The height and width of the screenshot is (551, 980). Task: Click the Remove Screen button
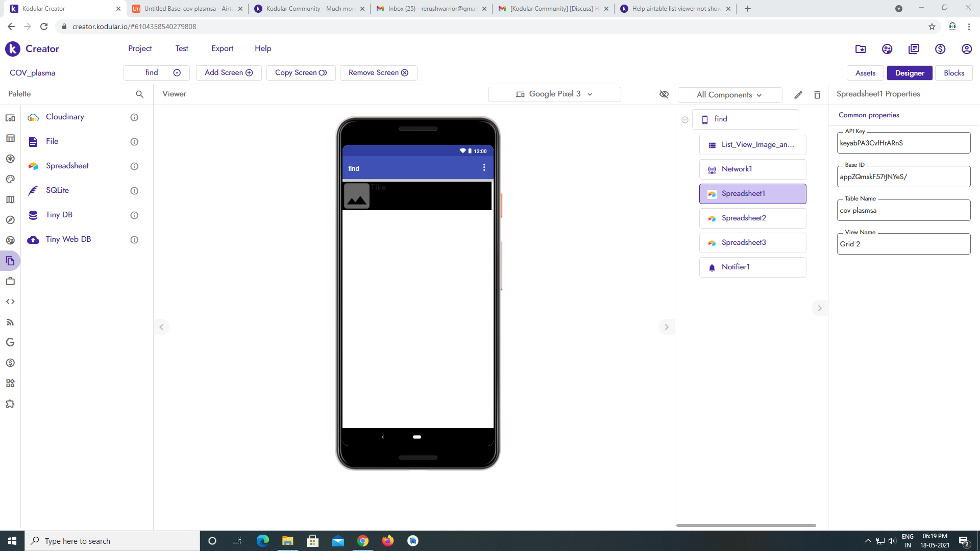378,73
